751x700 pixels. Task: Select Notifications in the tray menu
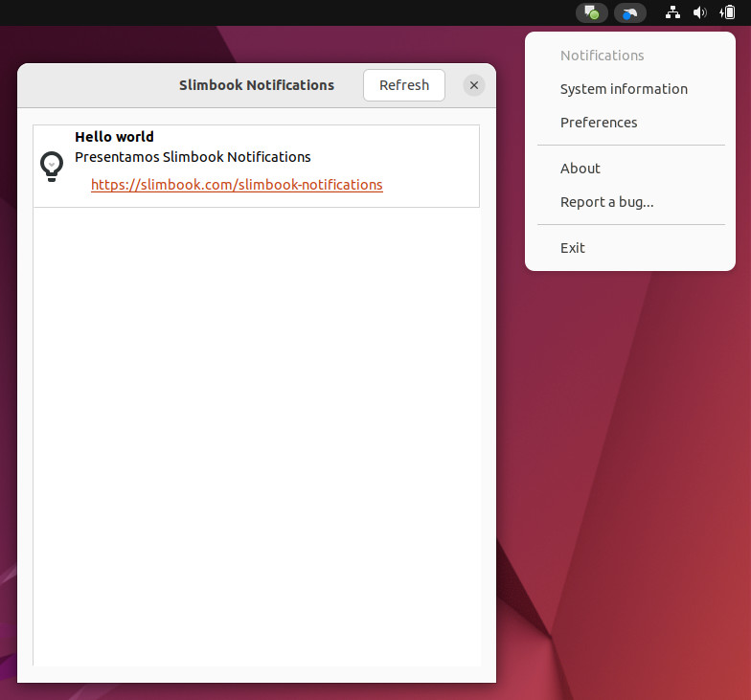[x=602, y=56]
